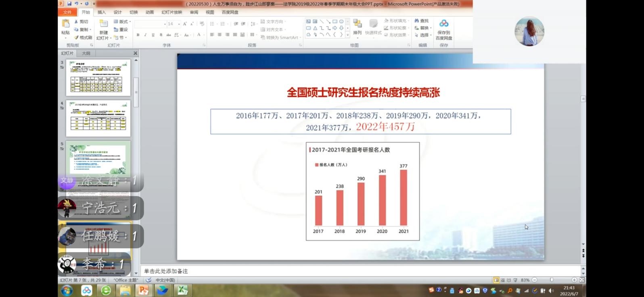Click the Increase Font Size (A▲) icon
Screen dimensions: 644x297
[x=185, y=24]
